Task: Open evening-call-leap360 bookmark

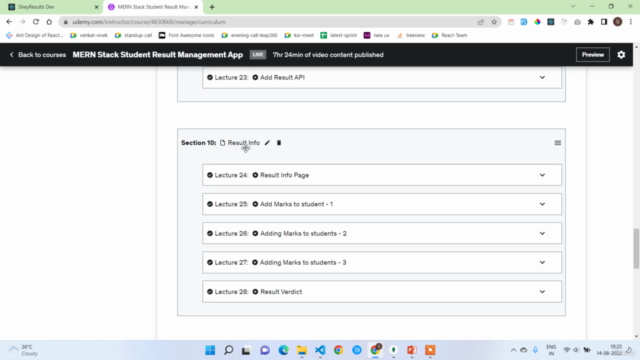Action: point(249,36)
